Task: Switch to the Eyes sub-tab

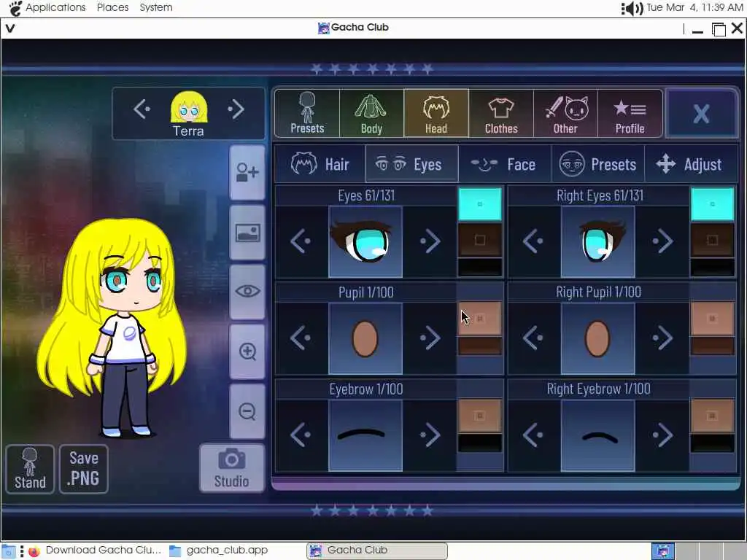Action: tap(411, 164)
